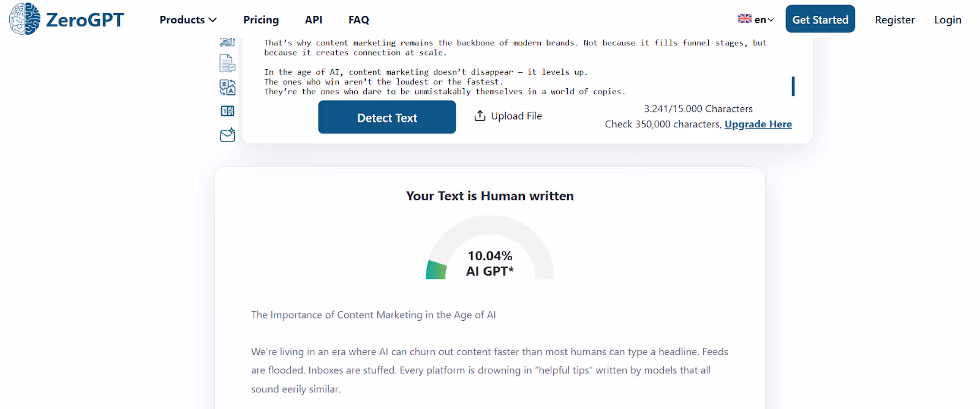Click the Get Started button
Screen dimensions: 980x409
[820, 19]
